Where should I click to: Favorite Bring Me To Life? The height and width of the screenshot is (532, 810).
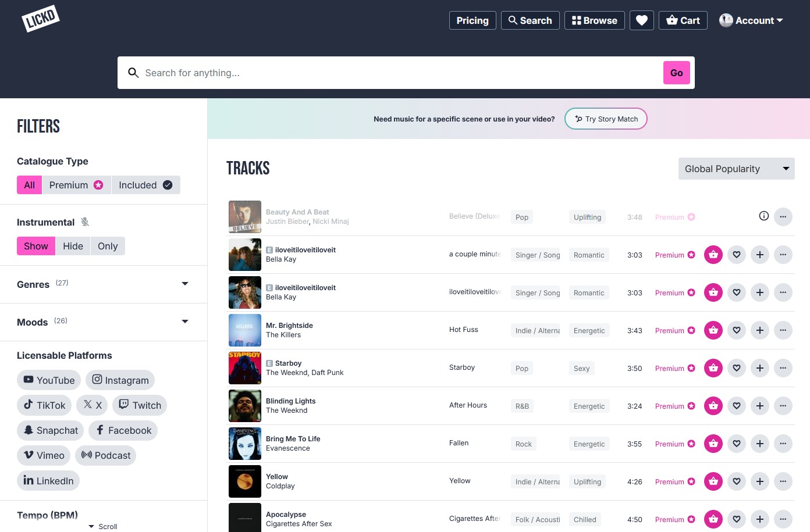(x=737, y=444)
